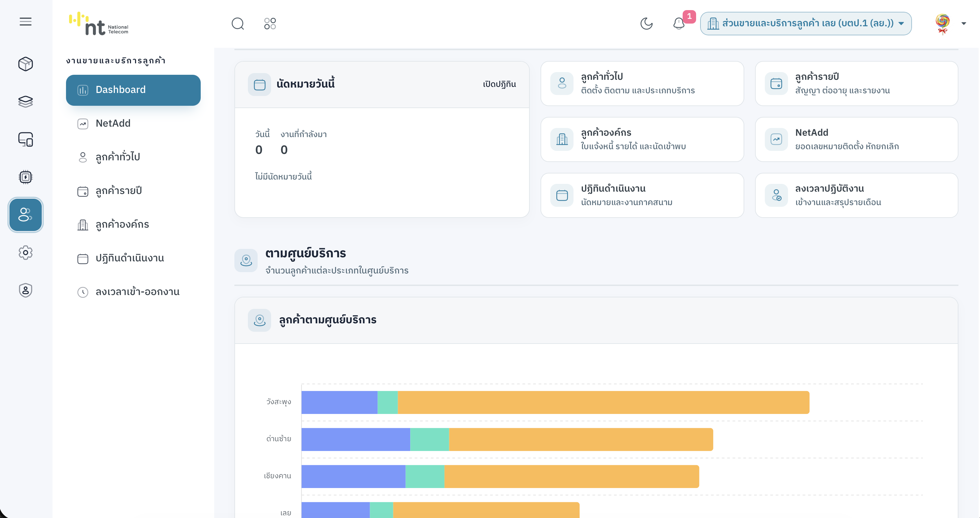
Task: Open the user shield sidebar icon
Action: [26, 290]
